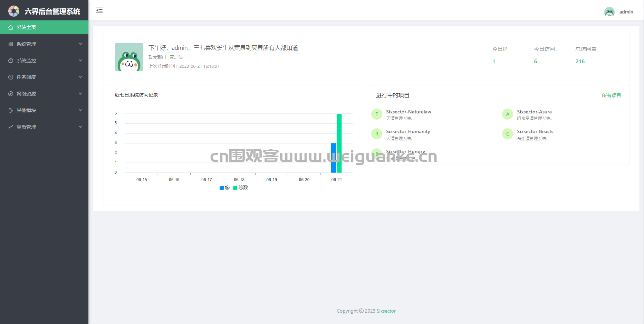
Task: Click the 06-18 axis label
Action: (239, 180)
